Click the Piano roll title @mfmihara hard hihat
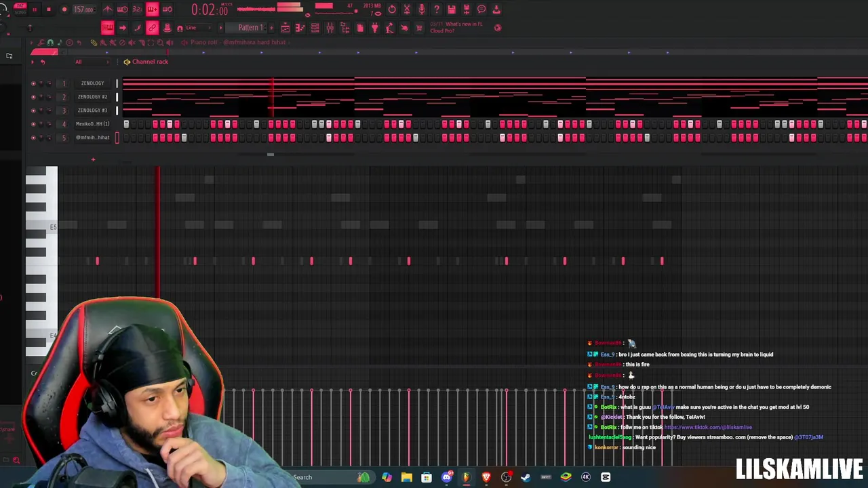Screen dimensions: 868x488 (x=238, y=42)
